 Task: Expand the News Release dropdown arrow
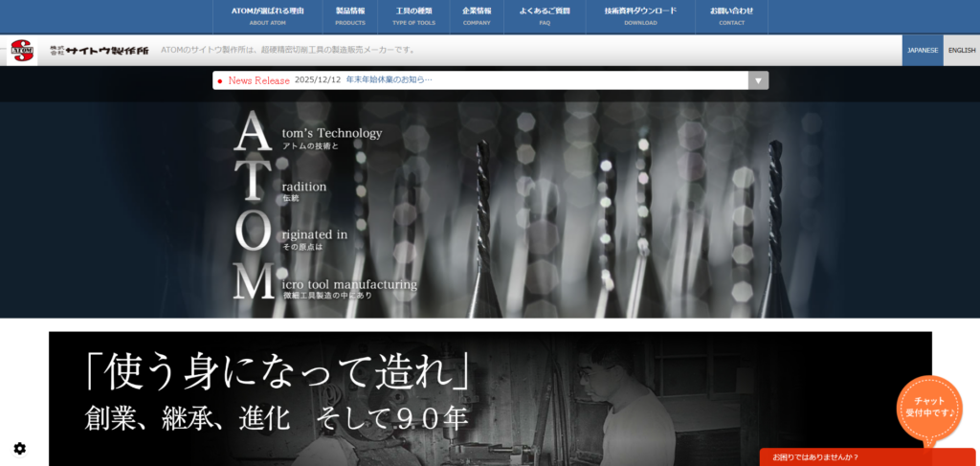[758, 80]
